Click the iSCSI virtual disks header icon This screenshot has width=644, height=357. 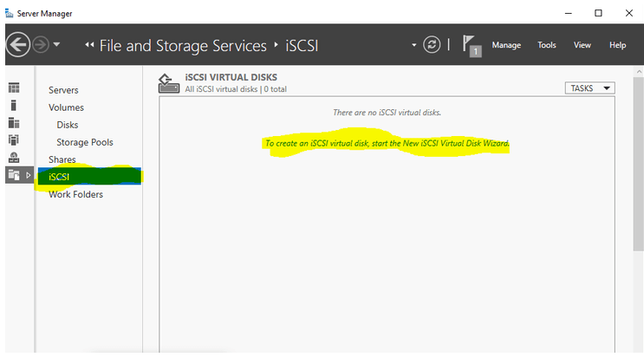(x=169, y=82)
